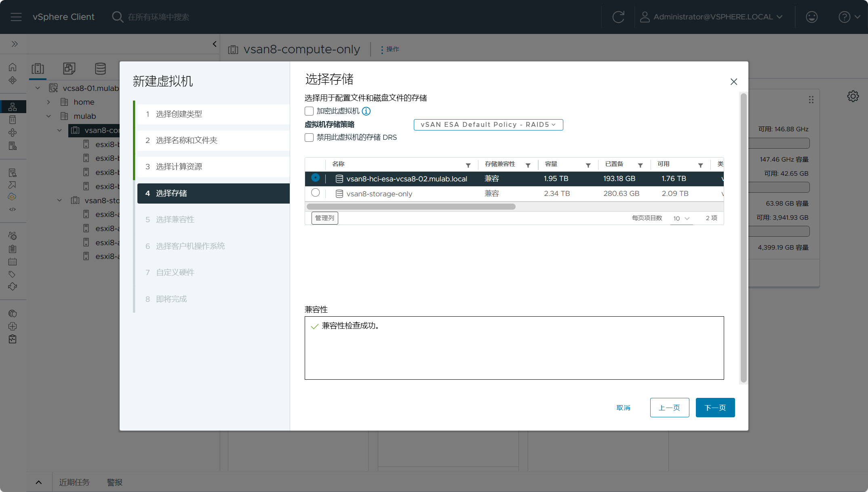This screenshot has width=868, height=492.
Task: Collapse the mulab datacenter node
Action: click(x=48, y=116)
